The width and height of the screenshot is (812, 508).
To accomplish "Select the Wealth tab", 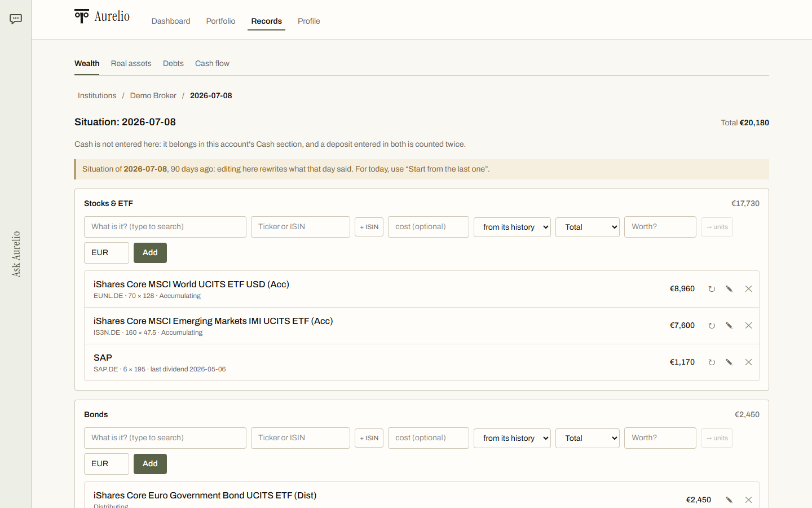I will point(87,63).
